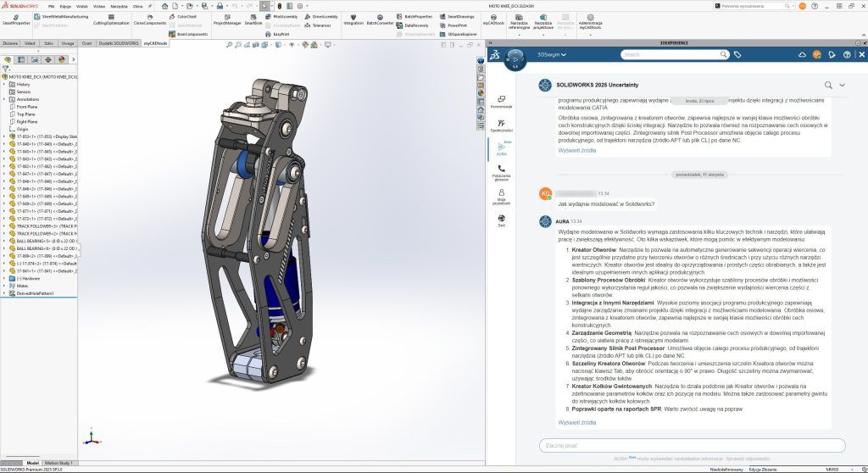
Task: Open Społeczności in 3DEXPERIENCE sidebar
Action: tap(502, 125)
